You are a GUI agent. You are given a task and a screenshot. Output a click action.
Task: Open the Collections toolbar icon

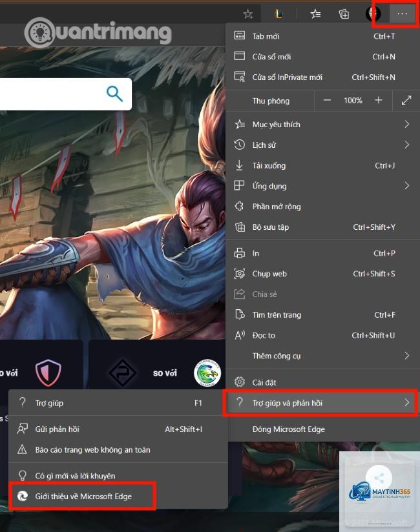344,14
